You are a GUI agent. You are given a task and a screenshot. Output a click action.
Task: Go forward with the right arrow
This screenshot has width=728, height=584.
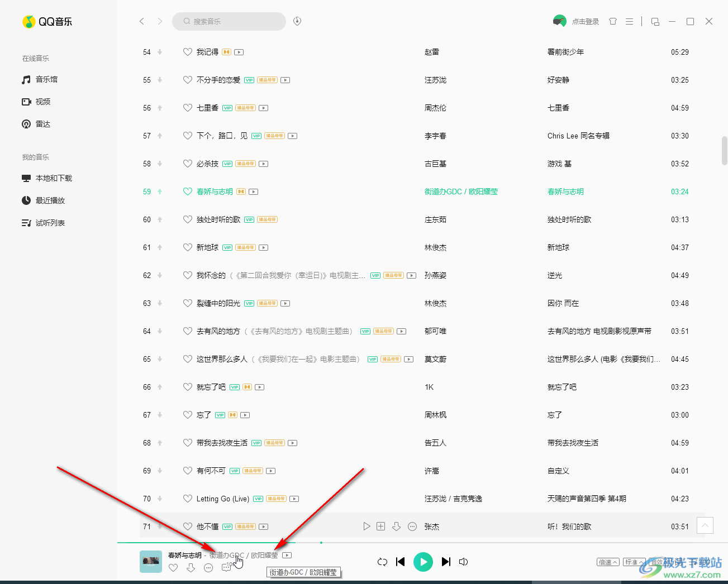coord(160,21)
